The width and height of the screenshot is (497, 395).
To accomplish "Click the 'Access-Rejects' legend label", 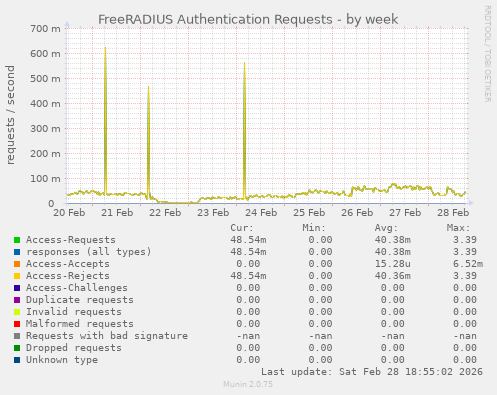I will (x=68, y=276).
